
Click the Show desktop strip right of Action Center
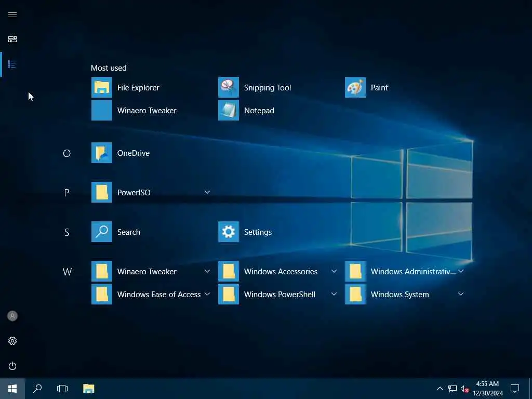(530, 389)
